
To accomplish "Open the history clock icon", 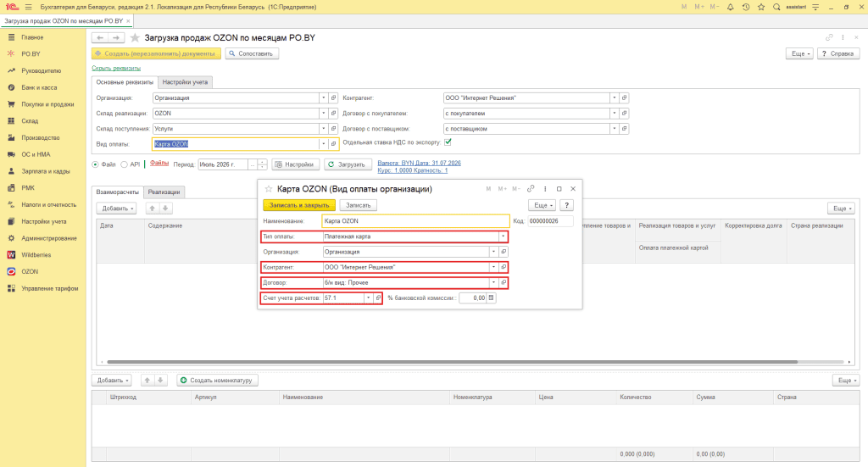I will pyautogui.click(x=746, y=7).
